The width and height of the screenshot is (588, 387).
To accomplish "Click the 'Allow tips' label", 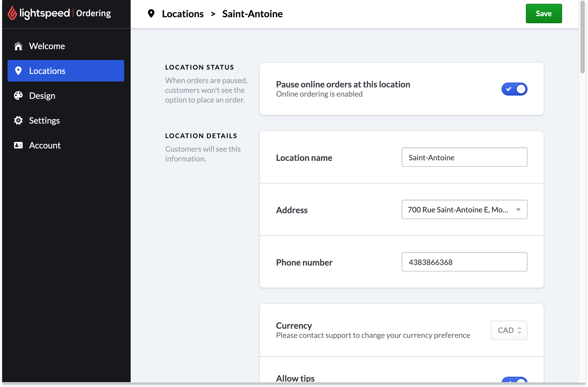I will [x=295, y=378].
